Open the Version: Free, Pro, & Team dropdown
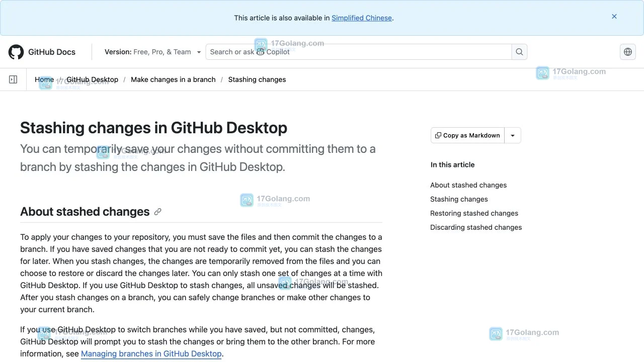The image size is (644, 362). pyautogui.click(x=152, y=52)
